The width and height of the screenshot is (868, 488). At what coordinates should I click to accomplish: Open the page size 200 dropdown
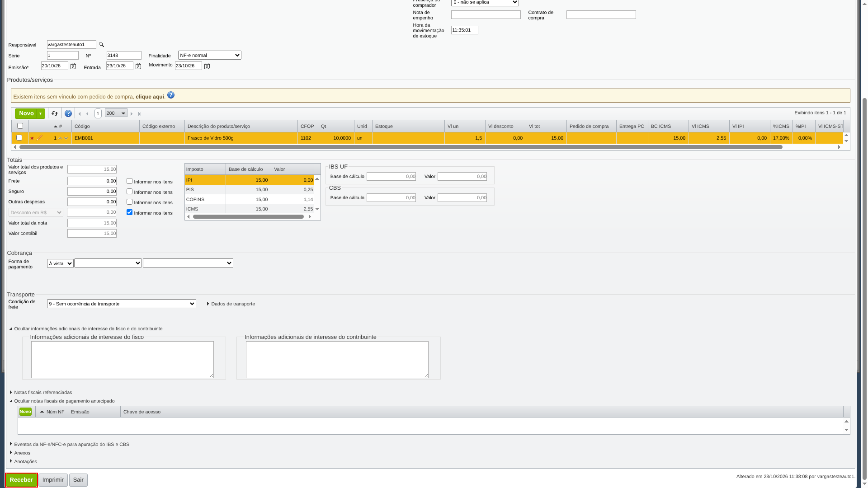(116, 113)
